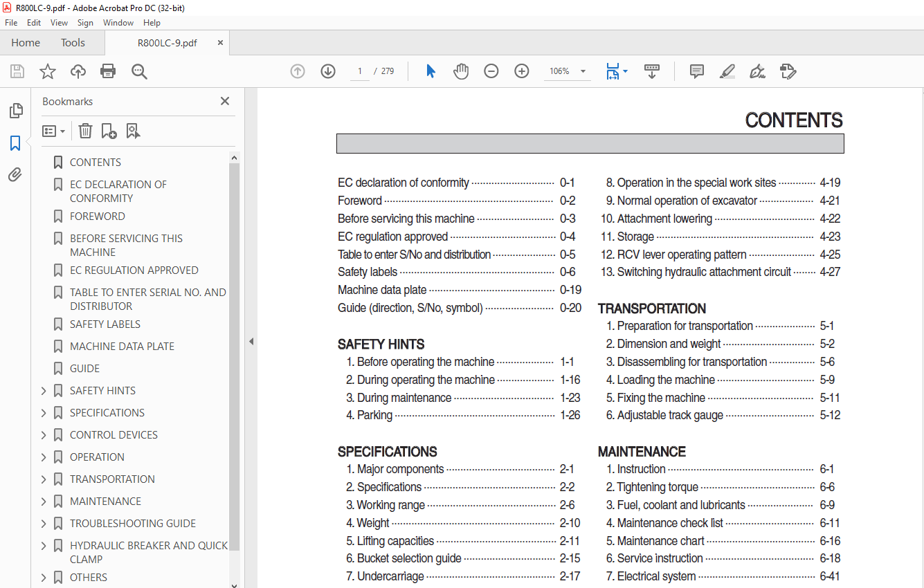The width and height of the screenshot is (924, 588).
Task: Click the upload to cloud icon
Action: [x=78, y=71]
